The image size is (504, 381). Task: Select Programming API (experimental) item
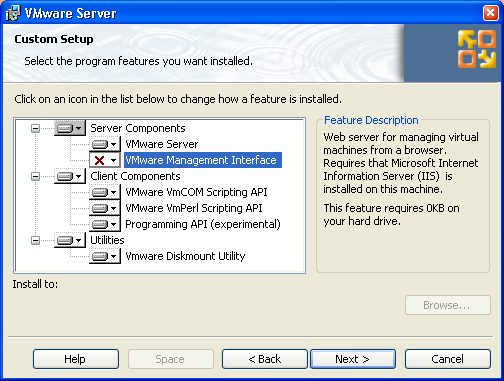click(x=203, y=224)
